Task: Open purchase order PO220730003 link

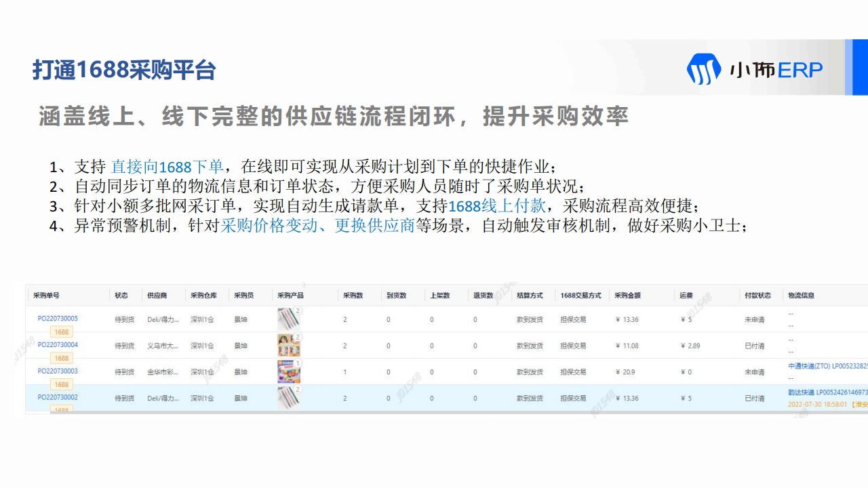Action: [58, 371]
